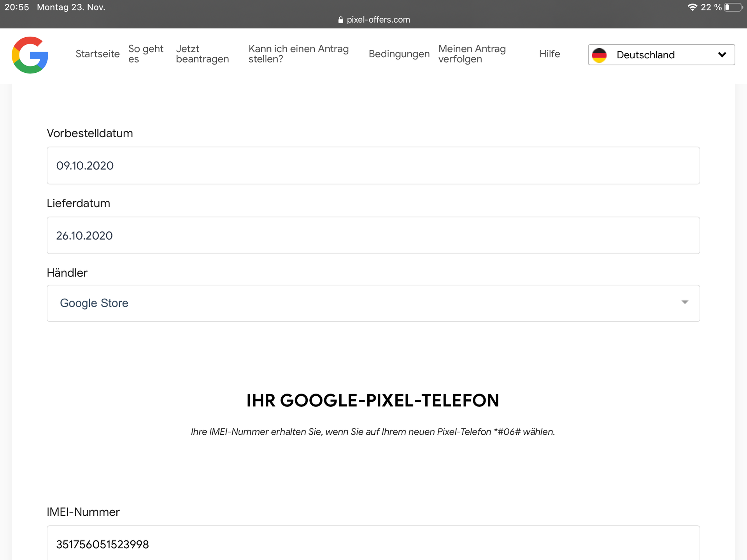Viewport: 747px width, 560px height.
Task: Tap the date Montag 23. Nov.
Action: [71, 7]
